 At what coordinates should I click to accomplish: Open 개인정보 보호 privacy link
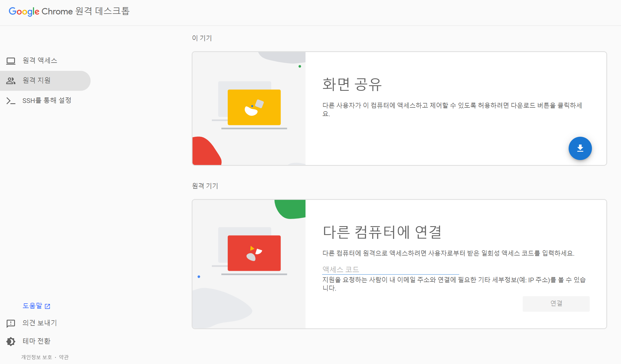[x=37, y=357]
